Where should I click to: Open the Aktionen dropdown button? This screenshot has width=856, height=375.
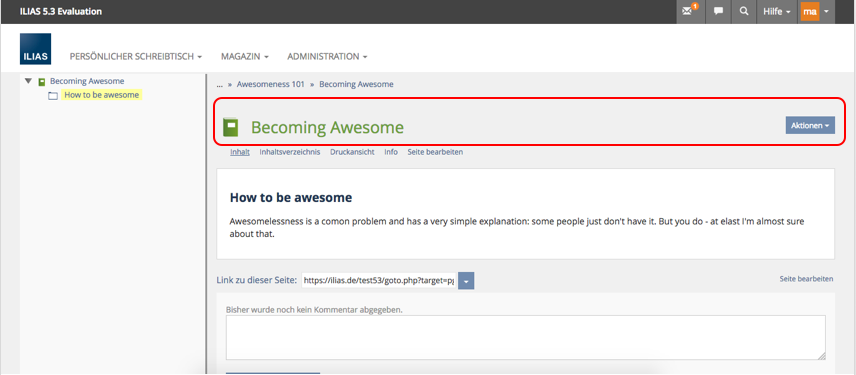pyautogui.click(x=810, y=125)
